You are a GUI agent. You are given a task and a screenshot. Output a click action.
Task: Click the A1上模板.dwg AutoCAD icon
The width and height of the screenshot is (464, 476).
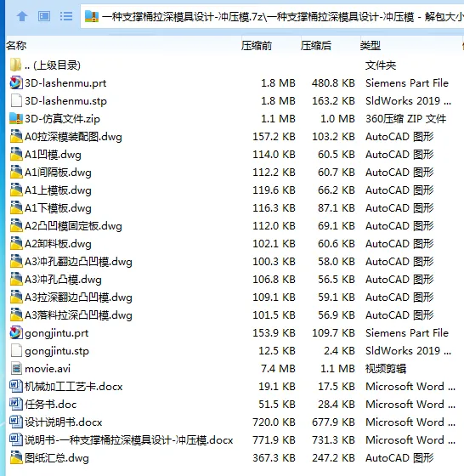(x=16, y=190)
